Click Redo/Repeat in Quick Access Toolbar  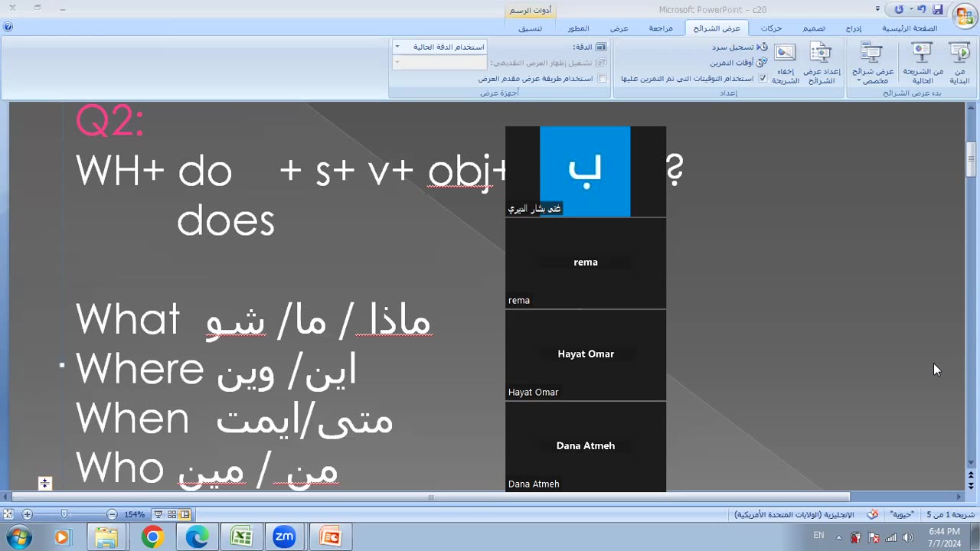pyautogui.click(x=899, y=9)
